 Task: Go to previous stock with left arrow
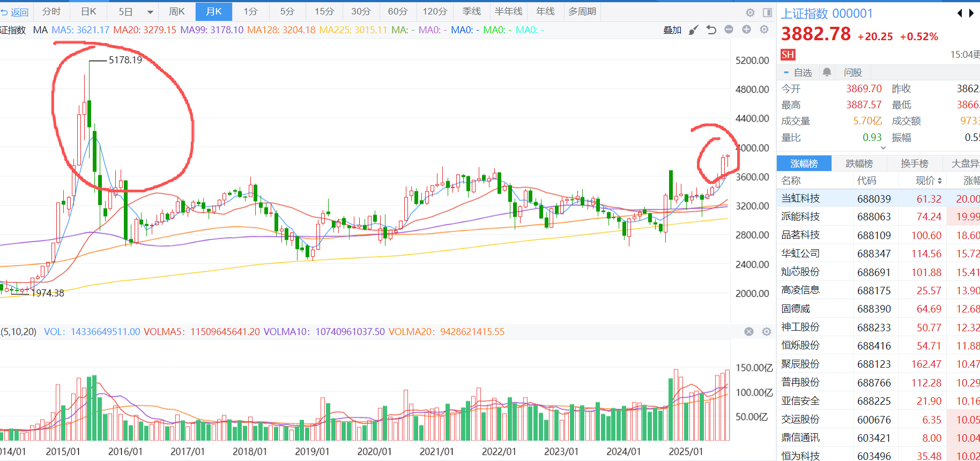click(x=960, y=13)
